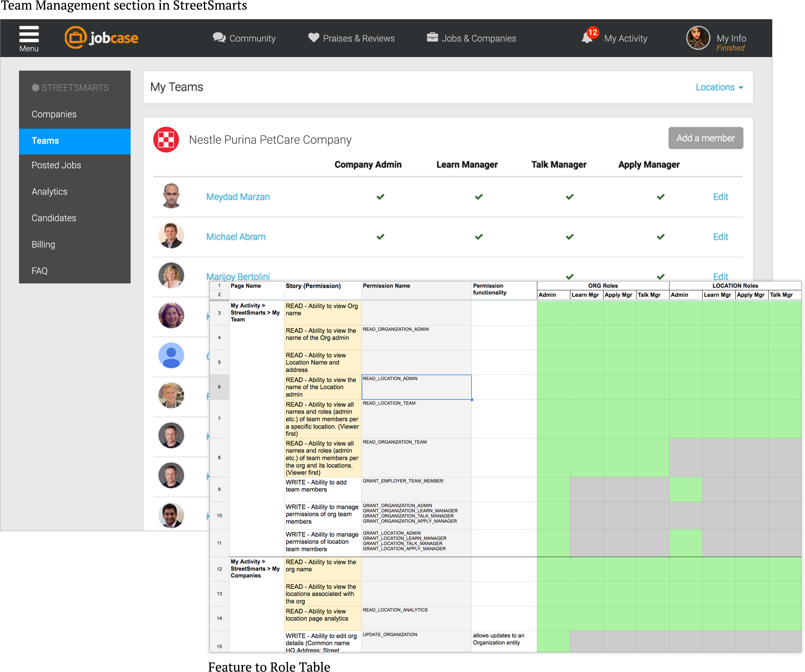Open the Marijoy Bertolini name link

tap(238, 276)
